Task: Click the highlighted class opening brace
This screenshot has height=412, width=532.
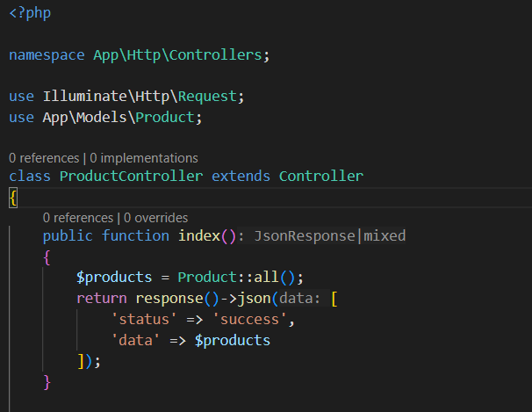Action: pyautogui.click(x=12, y=198)
